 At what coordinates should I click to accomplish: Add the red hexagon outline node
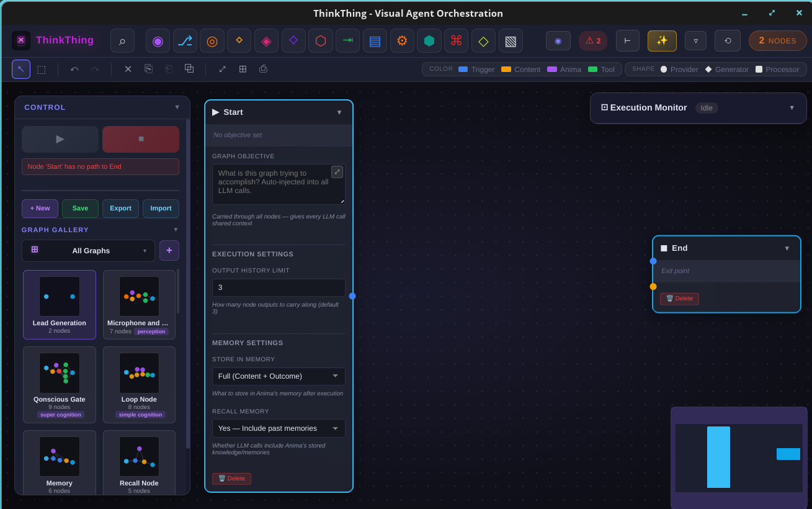coord(321,41)
